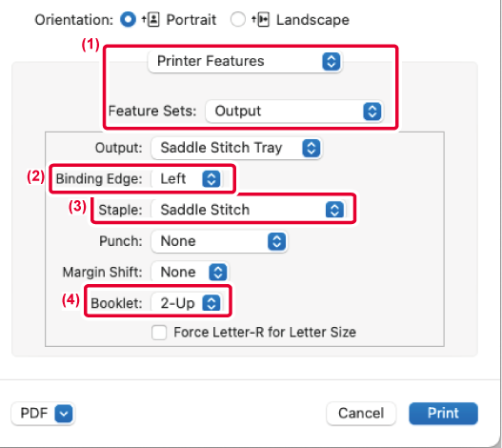The height and width of the screenshot is (448, 502).
Task: Click the Binding Edge arrows icon
Action: pyautogui.click(x=211, y=179)
